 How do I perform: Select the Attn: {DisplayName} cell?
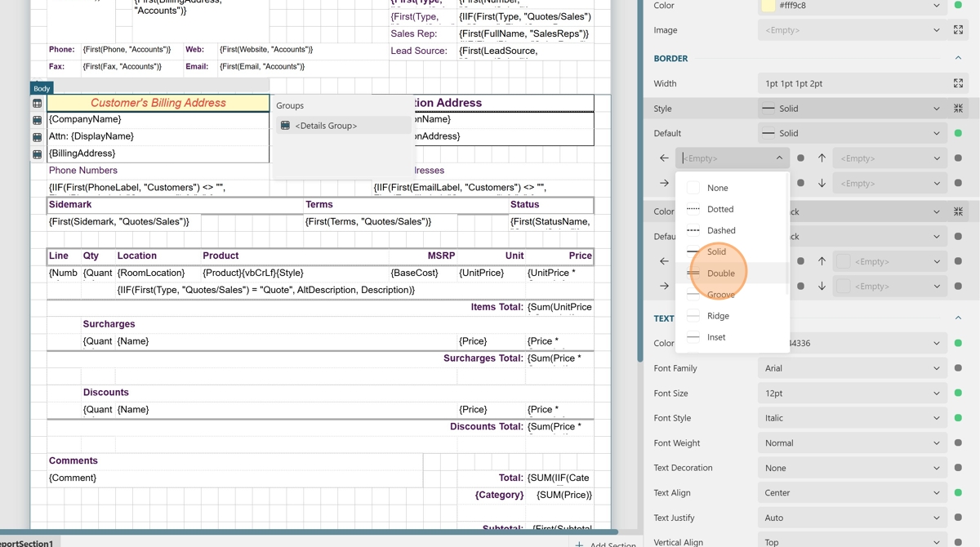158,136
